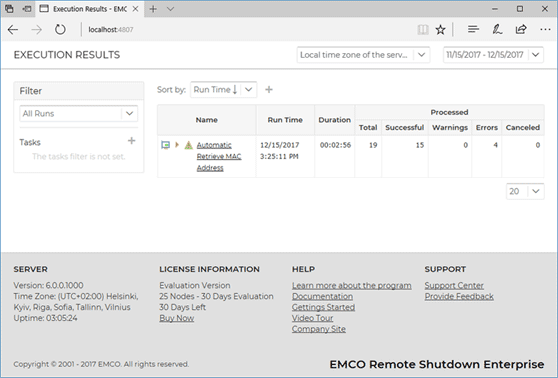Click the Run Time column header
558x378 pixels.
tap(285, 120)
